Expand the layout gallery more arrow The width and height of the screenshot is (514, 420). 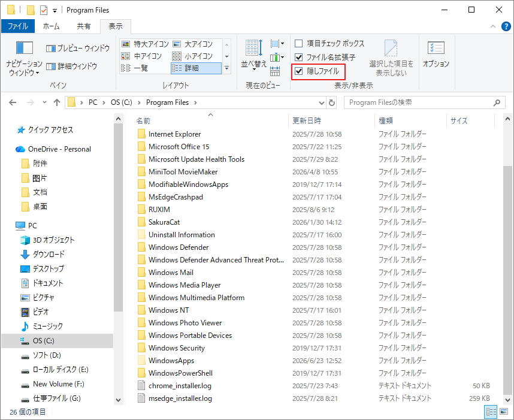tap(227, 68)
